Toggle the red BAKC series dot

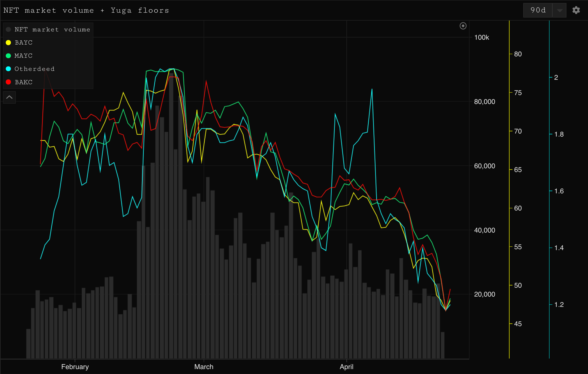(8, 82)
